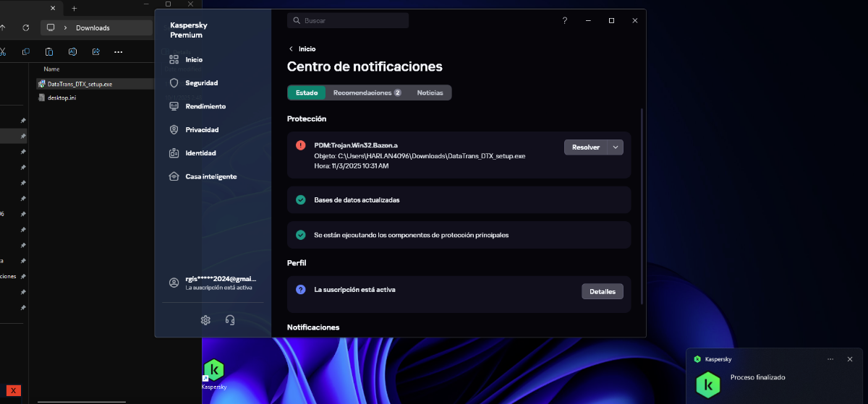Click the 'Bases de datos actualizadas' status row
868x404 pixels.
pos(459,199)
